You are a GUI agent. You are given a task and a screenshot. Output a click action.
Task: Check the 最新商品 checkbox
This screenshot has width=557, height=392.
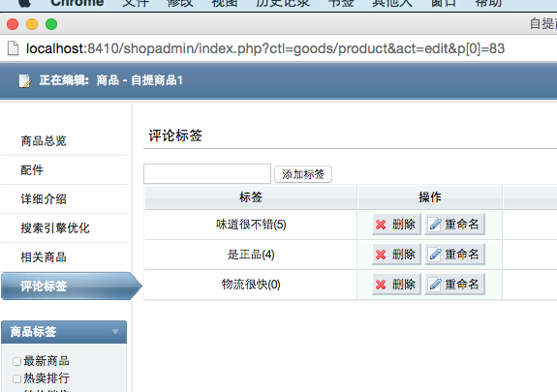16,361
